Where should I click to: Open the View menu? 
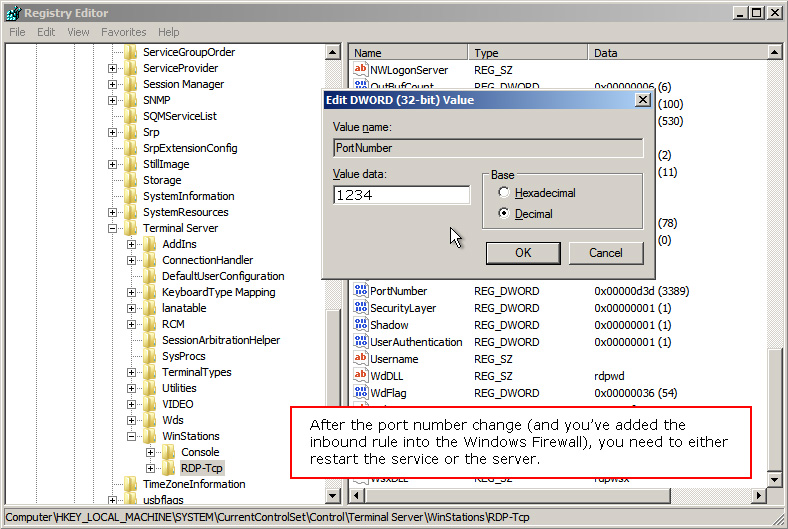click(x=78, y=32)
